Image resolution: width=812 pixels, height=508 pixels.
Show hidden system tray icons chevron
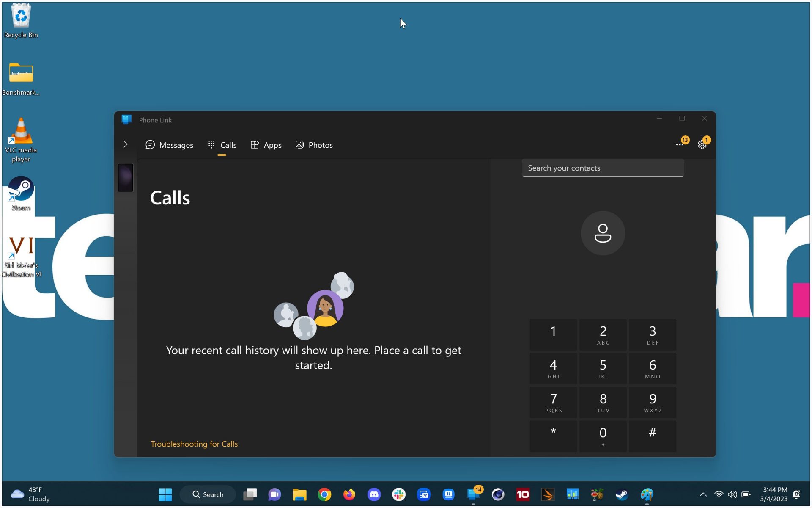(x=703, y=494)
